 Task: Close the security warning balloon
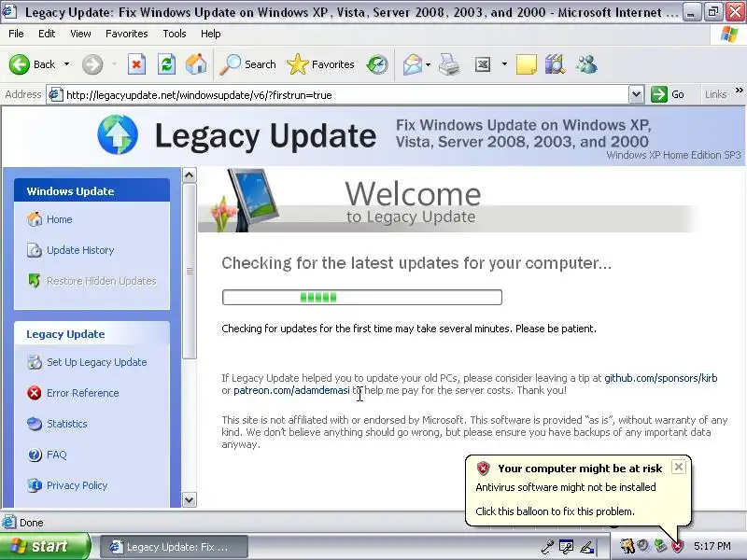coord(679,467)
